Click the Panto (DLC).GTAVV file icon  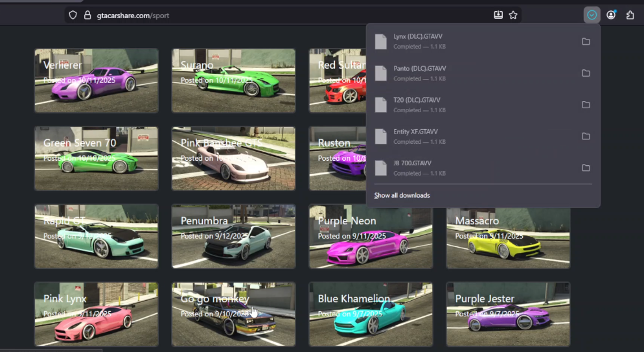[381, 73]
